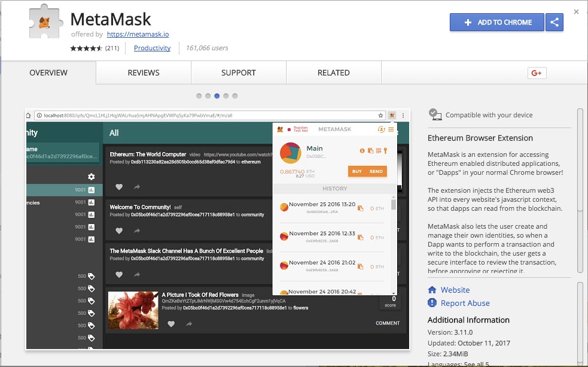This screenshot has height=367, width=588.
Task: Click the gear icon in the dark sidebar
Action: (91, 177)
